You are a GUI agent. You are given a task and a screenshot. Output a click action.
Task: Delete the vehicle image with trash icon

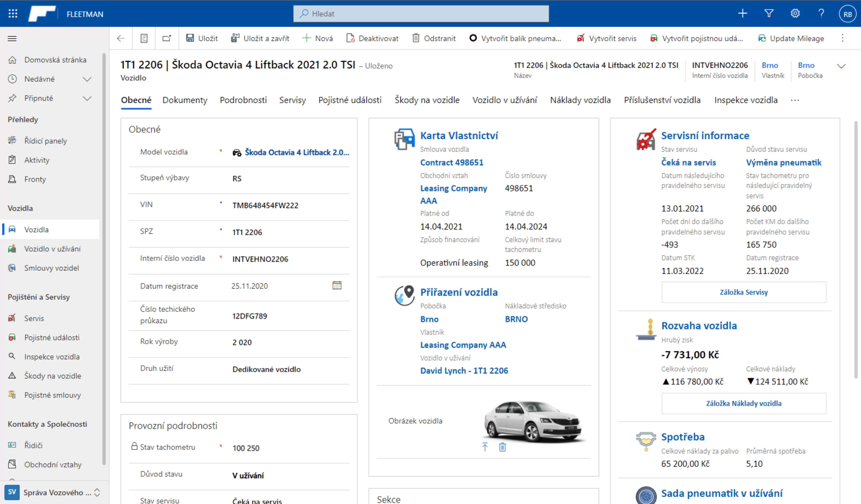pos(502,447)
